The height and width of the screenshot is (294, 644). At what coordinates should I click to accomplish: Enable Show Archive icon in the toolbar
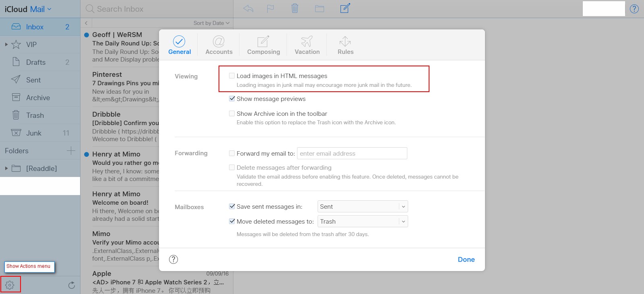(x=232, y=113)
